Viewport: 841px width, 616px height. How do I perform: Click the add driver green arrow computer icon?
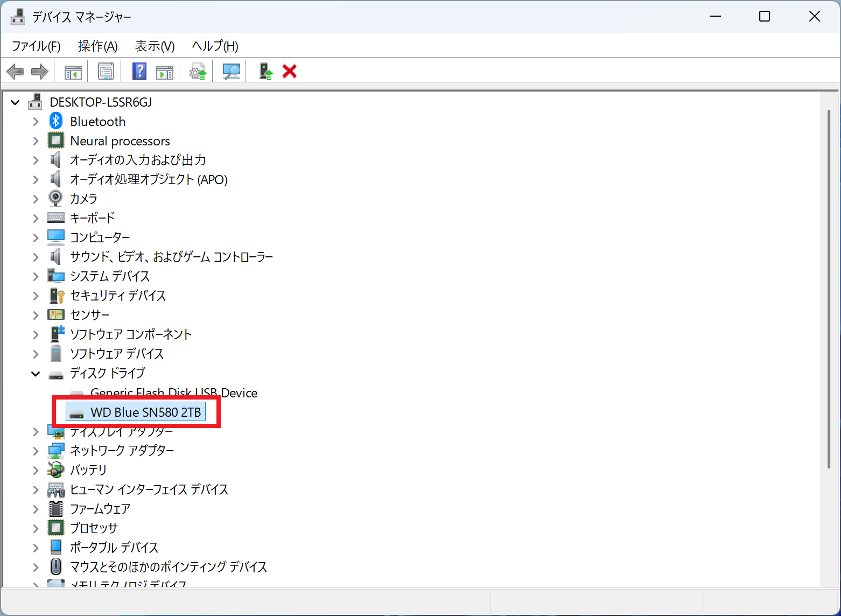pos(266,71)
